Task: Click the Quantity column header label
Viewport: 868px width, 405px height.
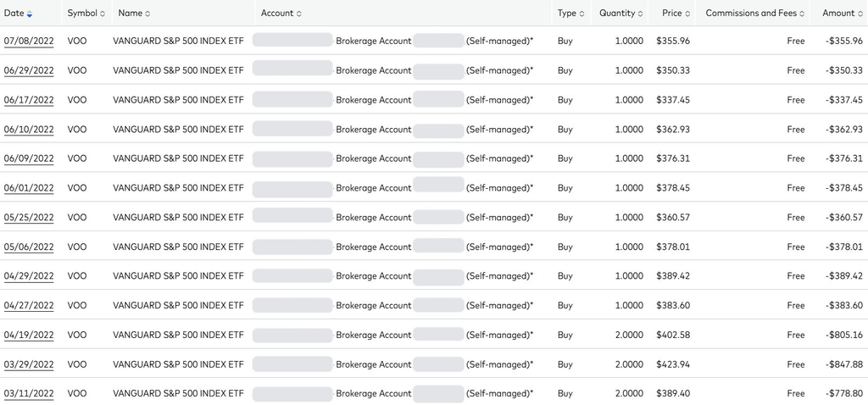Action: pos(617,14)
